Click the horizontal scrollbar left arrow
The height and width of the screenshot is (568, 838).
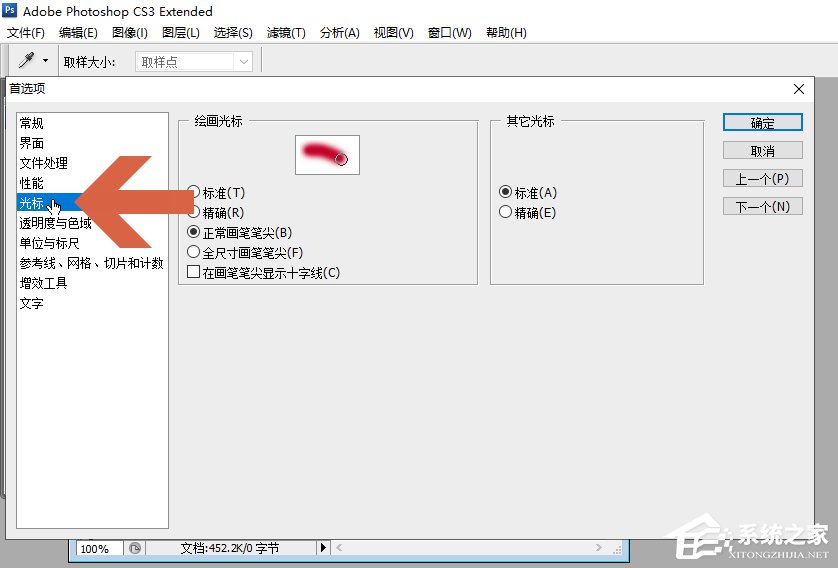tap(339, 548)
